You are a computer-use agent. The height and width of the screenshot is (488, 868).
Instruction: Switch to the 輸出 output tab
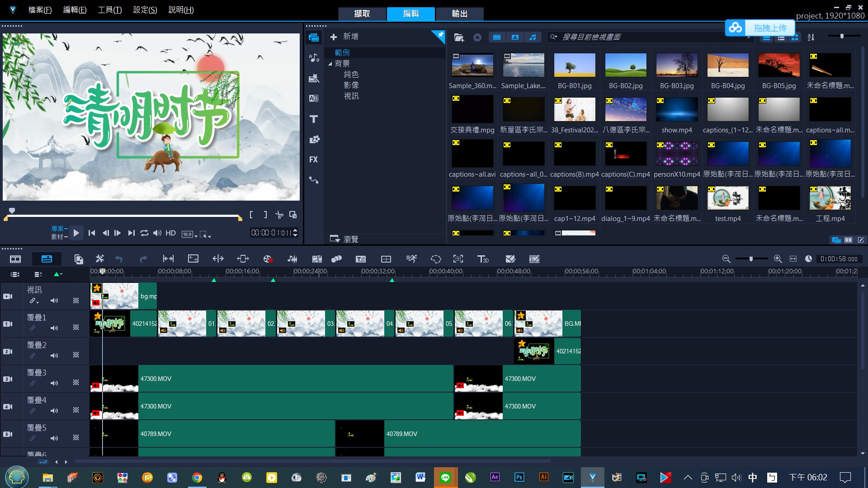point(460,14)
